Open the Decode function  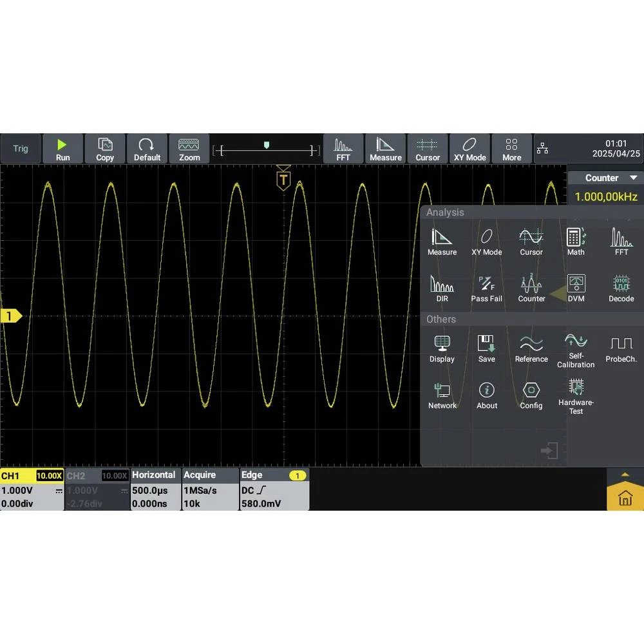coord(621,289)
